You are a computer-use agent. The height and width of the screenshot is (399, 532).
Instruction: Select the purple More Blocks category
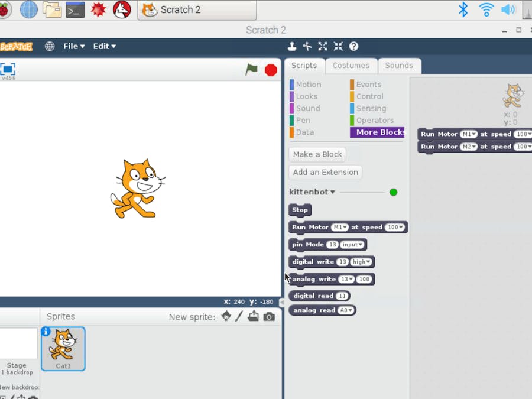click(378, 132)
